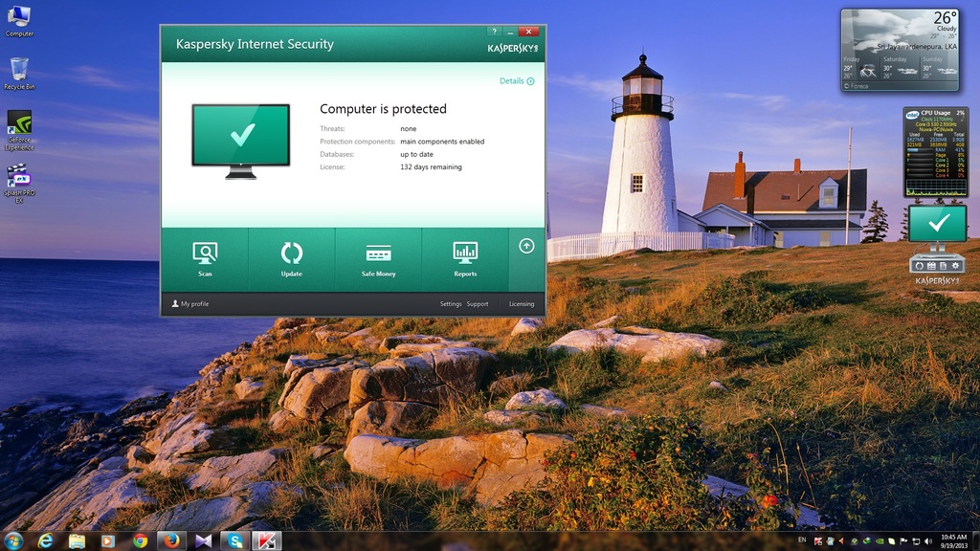The height and width of the screenshot is (551, 980).
Task: Open the Licensing link
Action: tap(522, 304)
